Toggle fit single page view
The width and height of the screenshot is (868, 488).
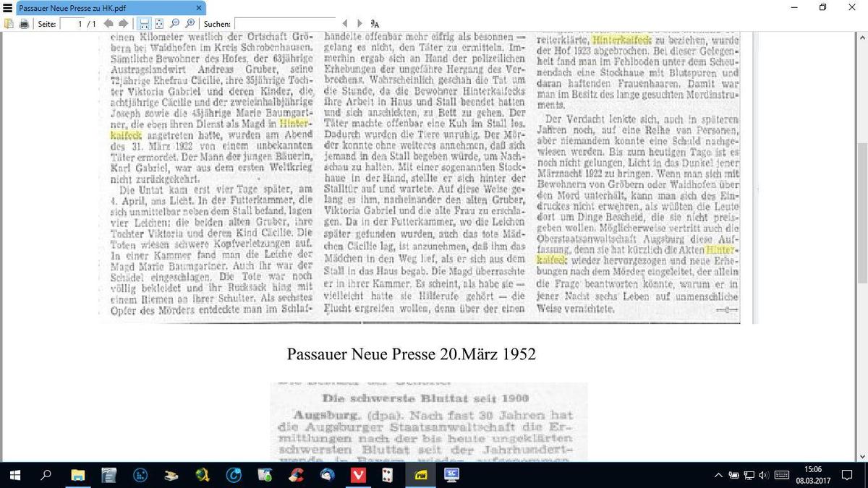pyautogui.click(x=159, y=24)
